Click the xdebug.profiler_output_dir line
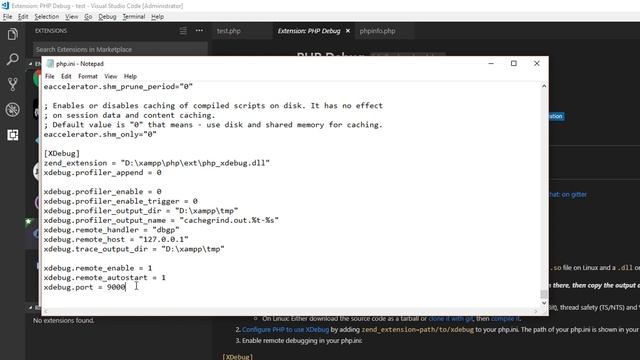 coord(141,211)
